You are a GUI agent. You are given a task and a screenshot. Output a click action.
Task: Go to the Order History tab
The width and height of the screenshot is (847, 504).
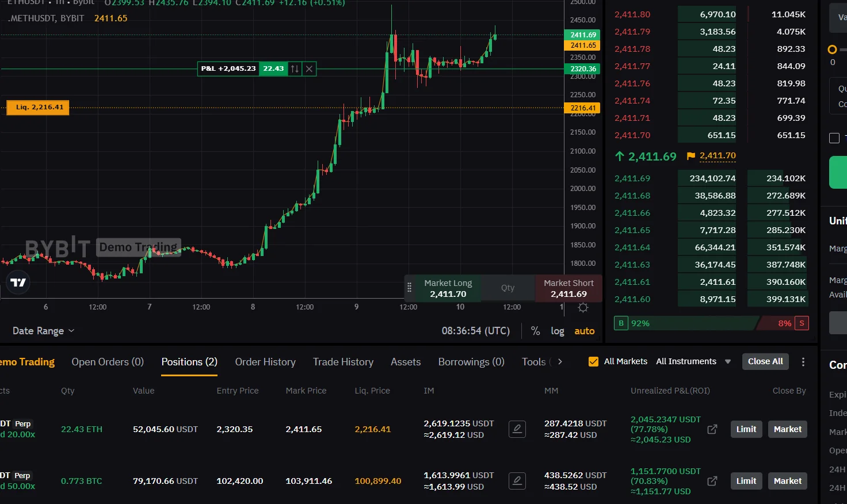coord(265,362)
